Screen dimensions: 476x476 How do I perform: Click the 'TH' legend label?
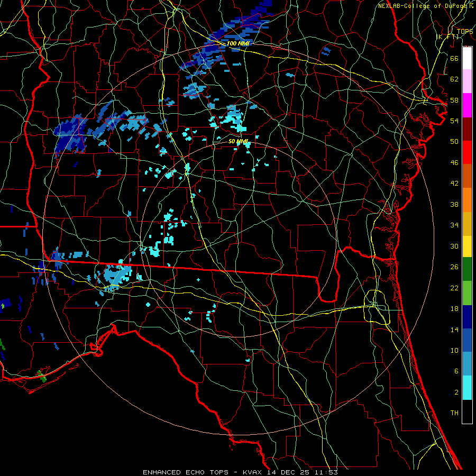454,413
